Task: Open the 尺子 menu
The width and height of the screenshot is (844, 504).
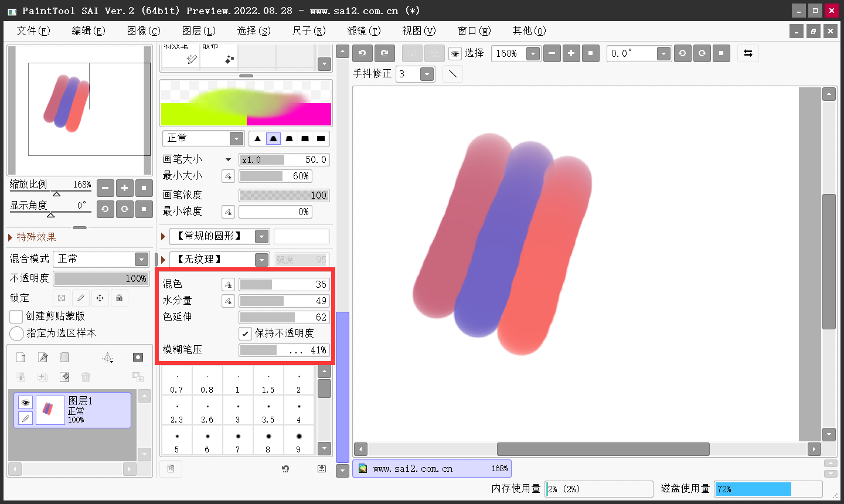Action: tap(308, 30)
